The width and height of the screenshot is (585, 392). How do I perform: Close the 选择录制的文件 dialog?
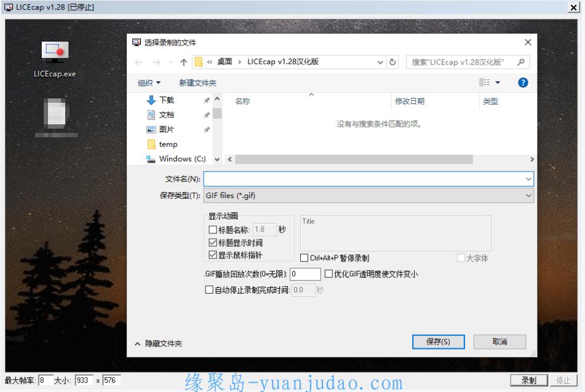pos(528,42)
